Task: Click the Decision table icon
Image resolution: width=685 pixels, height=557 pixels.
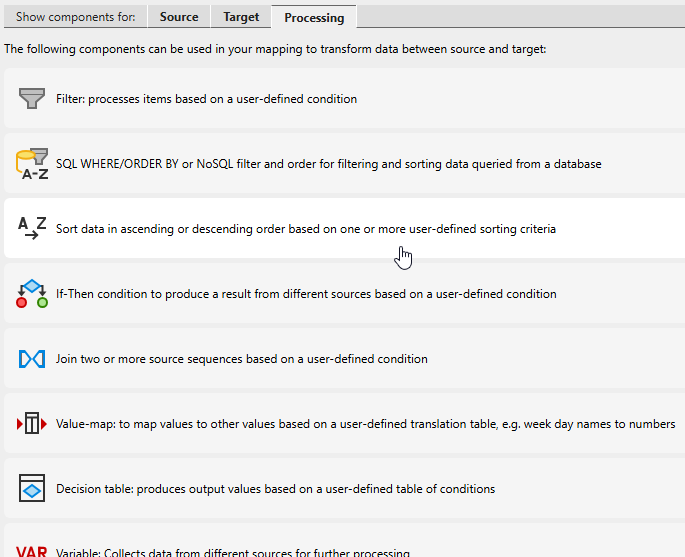Action: pos(33,489)
